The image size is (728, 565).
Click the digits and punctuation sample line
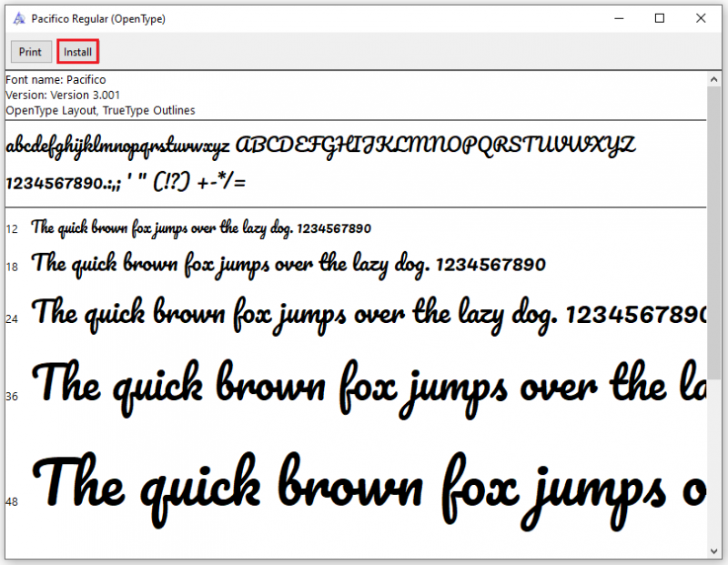pos(126,182)
